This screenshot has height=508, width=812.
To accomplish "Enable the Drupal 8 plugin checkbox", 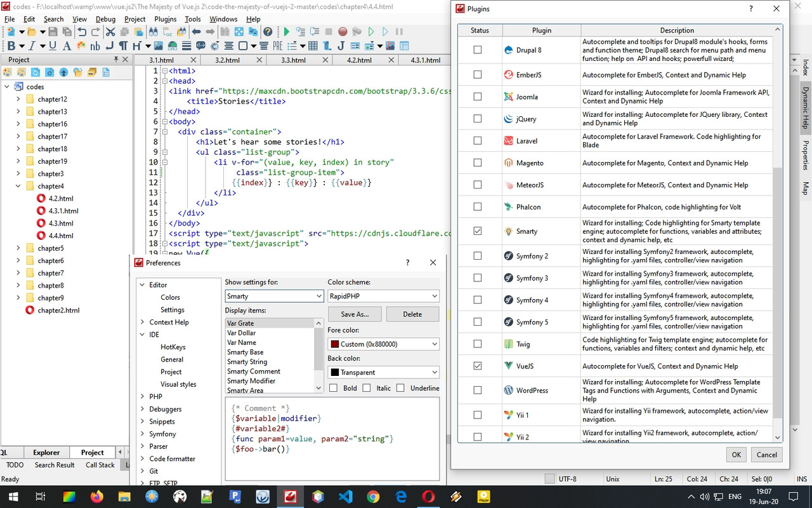I will coord(478,50).
